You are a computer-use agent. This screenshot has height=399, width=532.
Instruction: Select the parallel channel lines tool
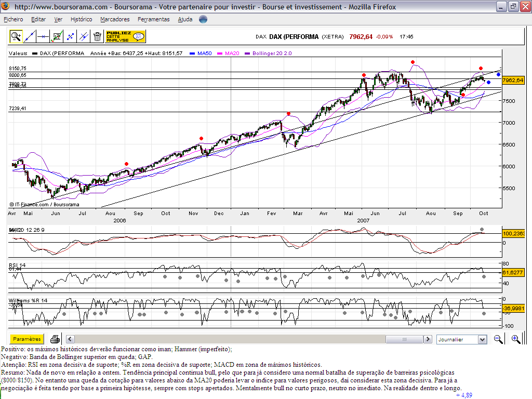(84, 36)
